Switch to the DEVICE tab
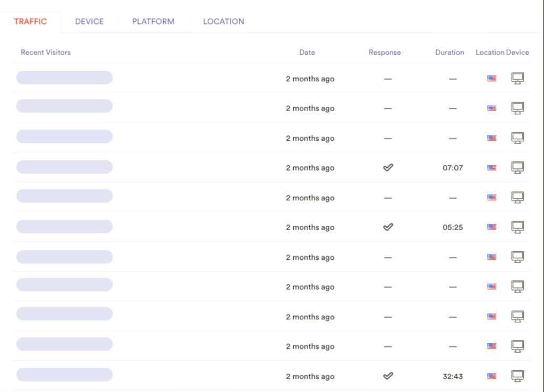Viewport: 544px width, 392px height. 89,21
